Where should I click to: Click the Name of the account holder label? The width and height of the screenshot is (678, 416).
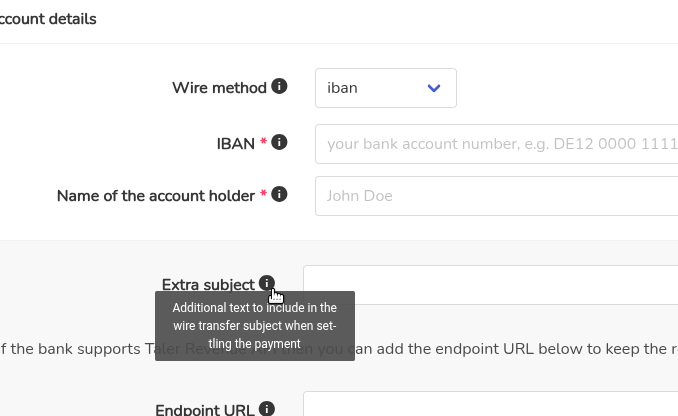pos(156,196)
